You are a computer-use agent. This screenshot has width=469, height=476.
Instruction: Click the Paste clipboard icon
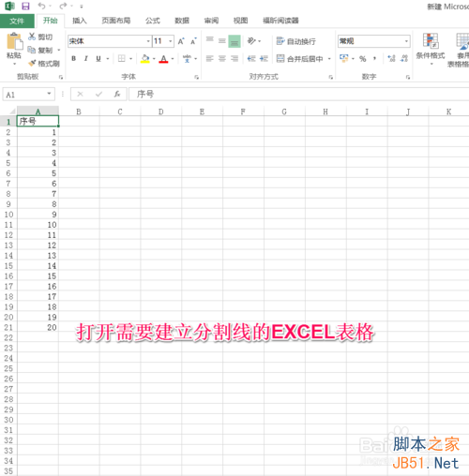(14, 41)
